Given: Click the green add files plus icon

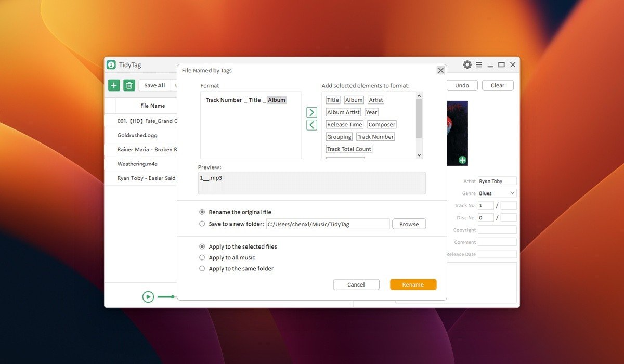Looking at the screenshot, I should 114,85.
